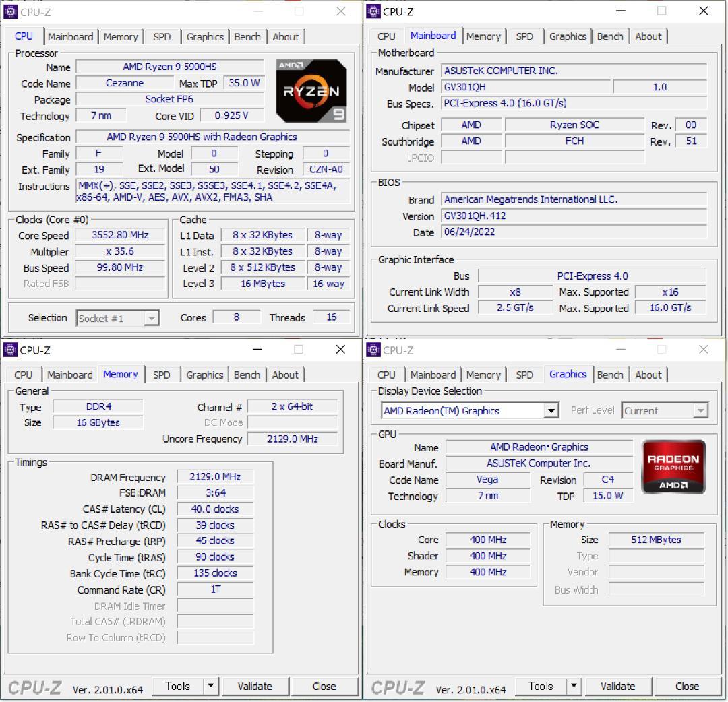The width and height of the screenshot is (728, 702).
Task: Switch to the About tab
Action: 286,36
